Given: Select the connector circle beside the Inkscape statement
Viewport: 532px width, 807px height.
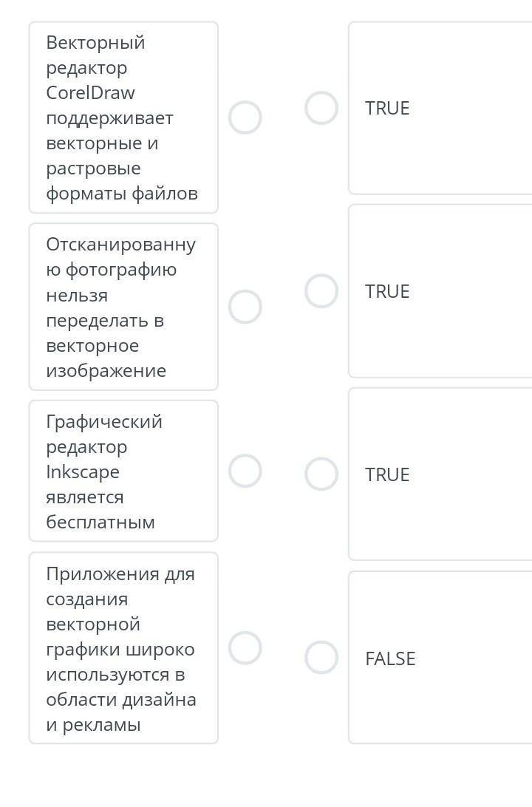Looking at the screenshot, I should pos(245,471).
